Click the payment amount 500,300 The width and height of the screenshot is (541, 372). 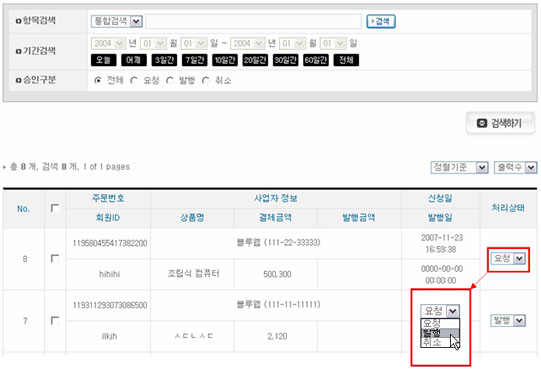point(277,274)
